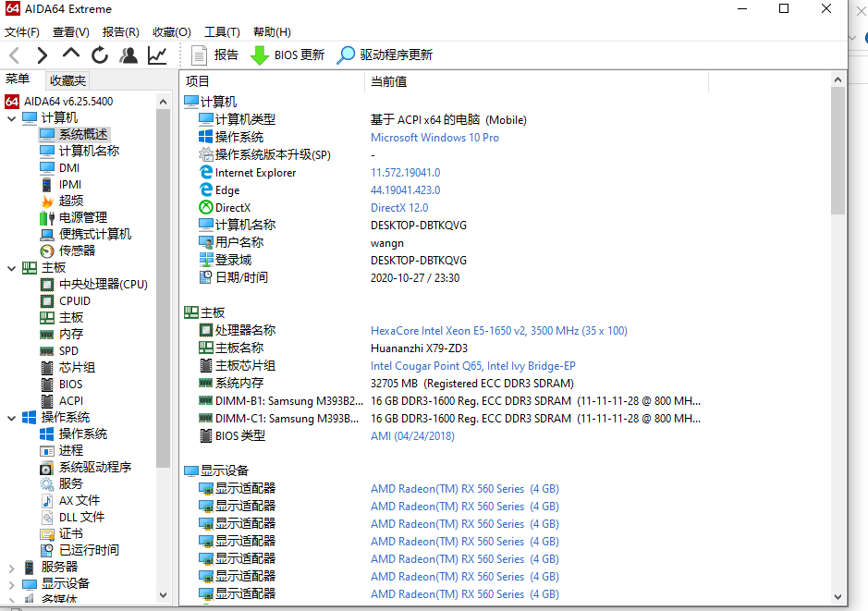The height and width of the screenshot is (611, 868).
Task: Open the 文件(F) menu
Action: pyautogui.click(x=22, y=32)
